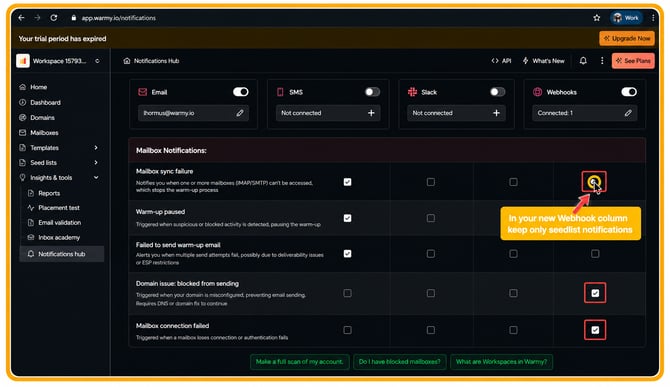Viewport: 670px width, 387px height.
Task: Edit Webhooks connection with pencil icon
Action: point(628,113)
